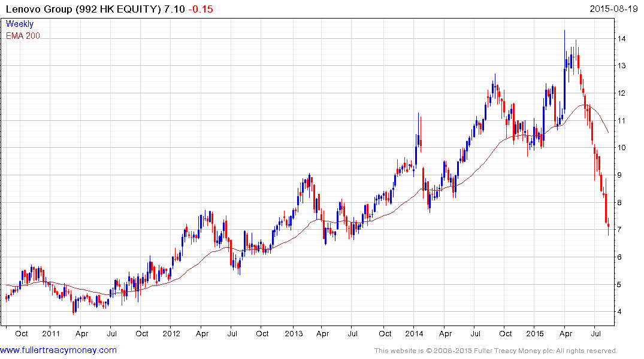The height and width of the screenshot is (359, 644).
Task: Click the 5 price axis label
Action: tap(619, 285)
